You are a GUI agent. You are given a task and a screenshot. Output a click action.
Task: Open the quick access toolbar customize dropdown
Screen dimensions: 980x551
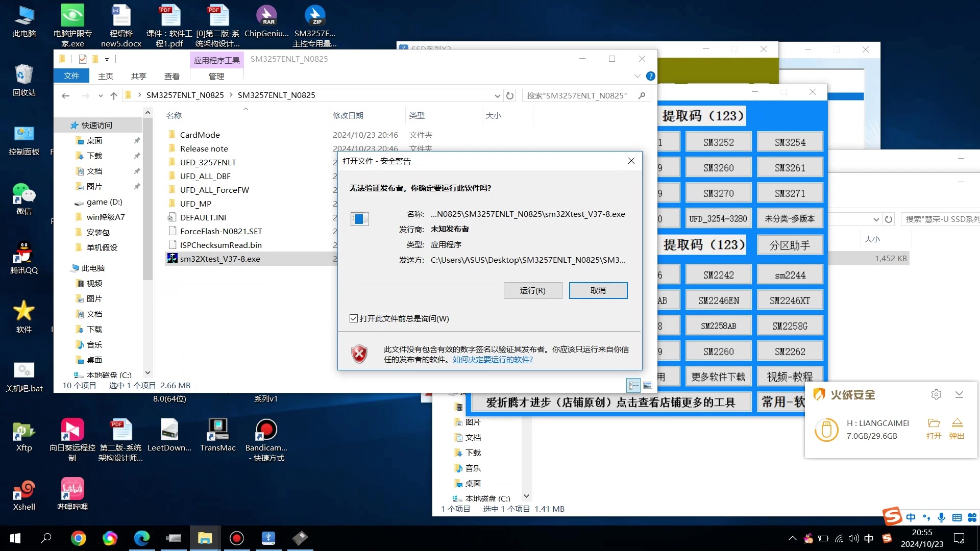[x=107, y=59]
